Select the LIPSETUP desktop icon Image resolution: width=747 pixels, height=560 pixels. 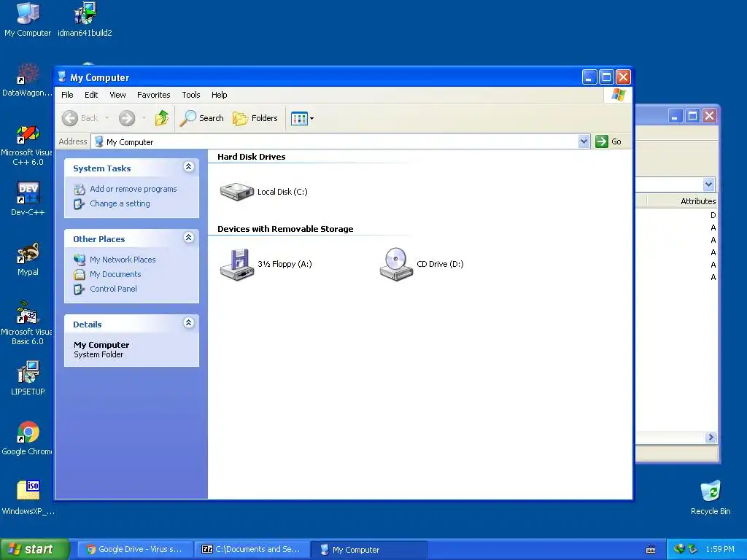(28, 378)
